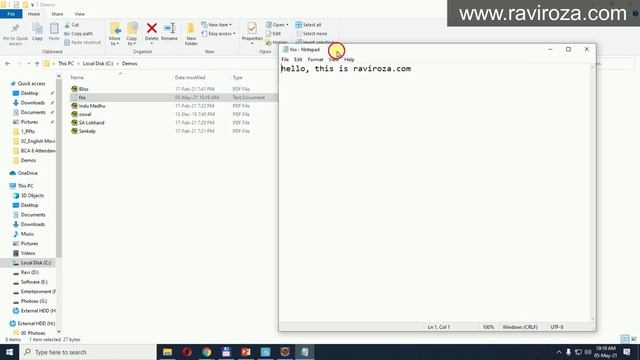Select the Sankalp PDF file
Viewport: 640px width, 360px height.
(87, 131)
